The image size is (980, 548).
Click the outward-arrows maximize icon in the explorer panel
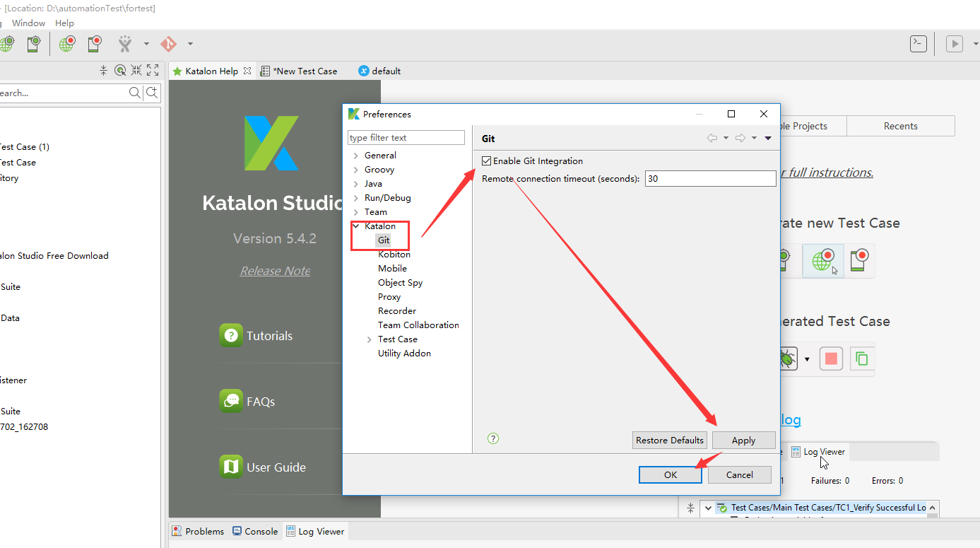pyautogui.click(x=153, y=70)
